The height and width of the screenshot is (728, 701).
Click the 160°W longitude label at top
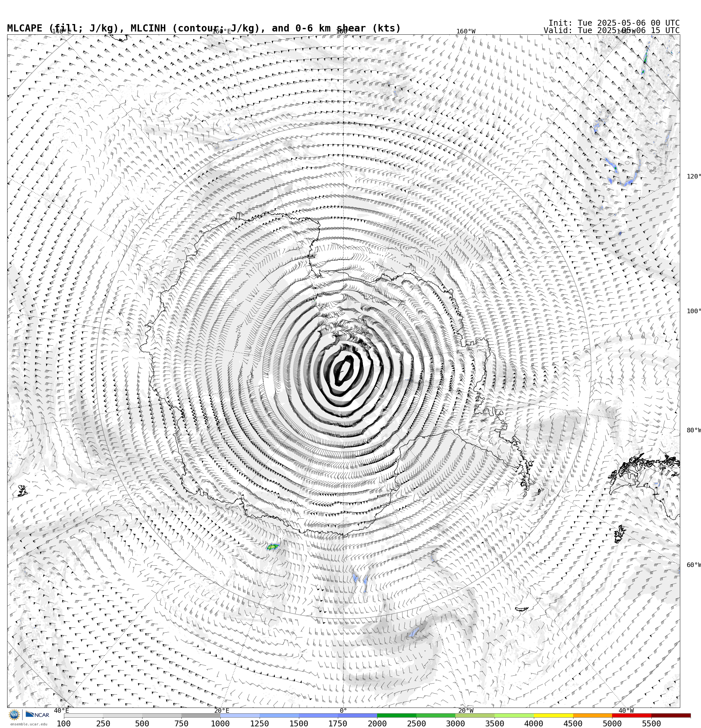[466, 31]
